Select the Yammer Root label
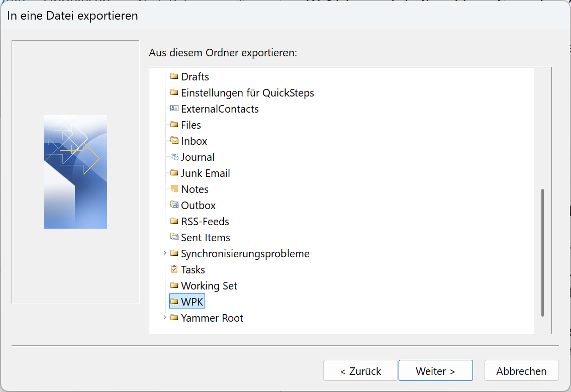The image size is (571, 392). (x=212, y=318)
